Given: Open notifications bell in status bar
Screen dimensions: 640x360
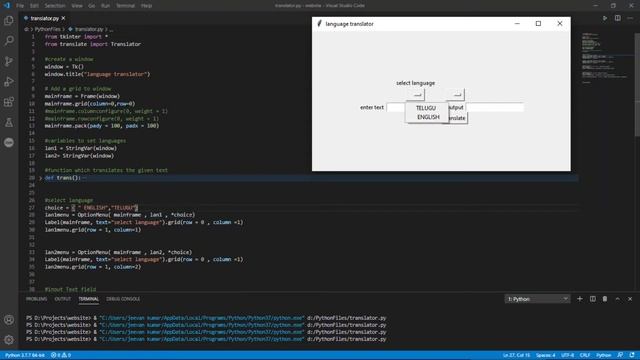Looking at the screenshot, I should click(x=632, y=355).
